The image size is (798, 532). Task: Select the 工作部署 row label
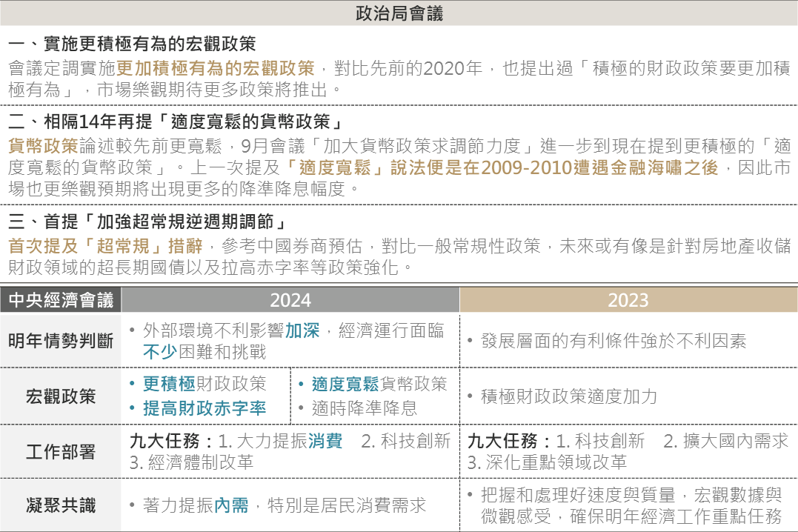pos(61,451)
